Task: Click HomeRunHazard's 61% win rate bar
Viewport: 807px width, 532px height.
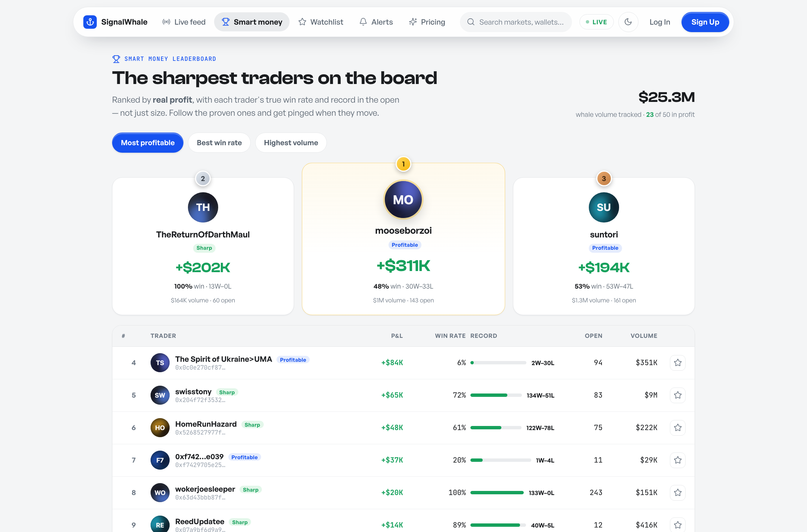Action: pyautogui.click(x=496, y=427)
